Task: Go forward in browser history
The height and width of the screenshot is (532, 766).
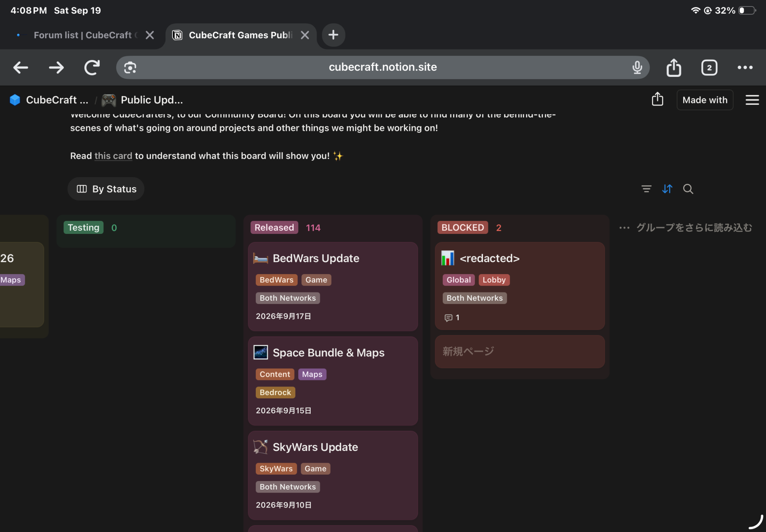Action: (x=56, y=68)
